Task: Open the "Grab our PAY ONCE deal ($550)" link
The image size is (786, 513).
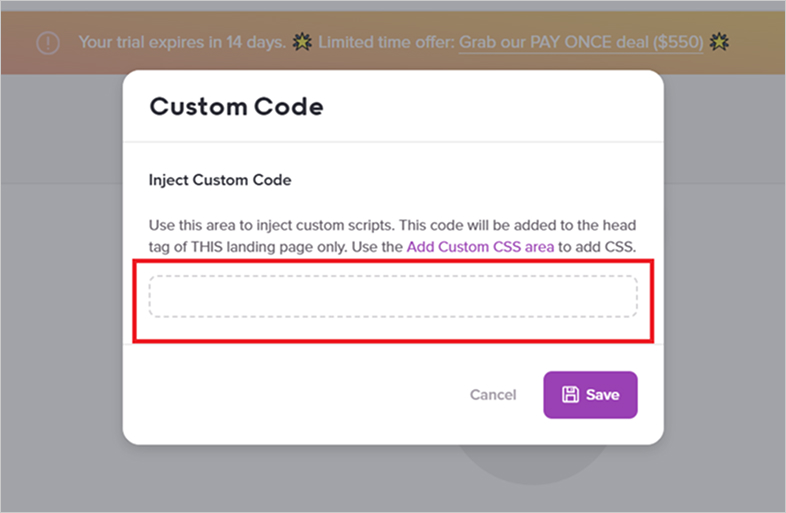Action: pos(580,43)
